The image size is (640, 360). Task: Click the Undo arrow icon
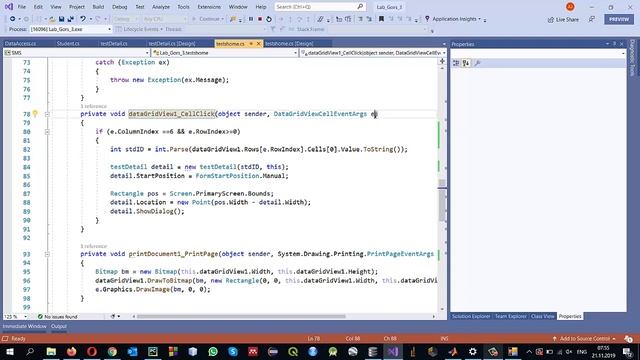coord(83,19)
